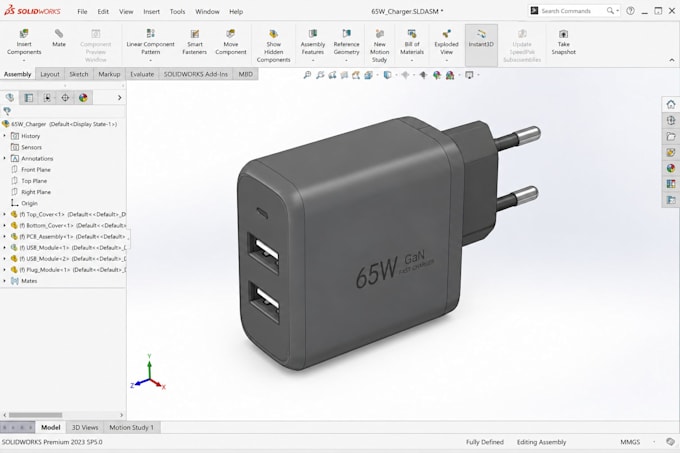
Task: Click the Zoom to Area icon
Action: 320,75
